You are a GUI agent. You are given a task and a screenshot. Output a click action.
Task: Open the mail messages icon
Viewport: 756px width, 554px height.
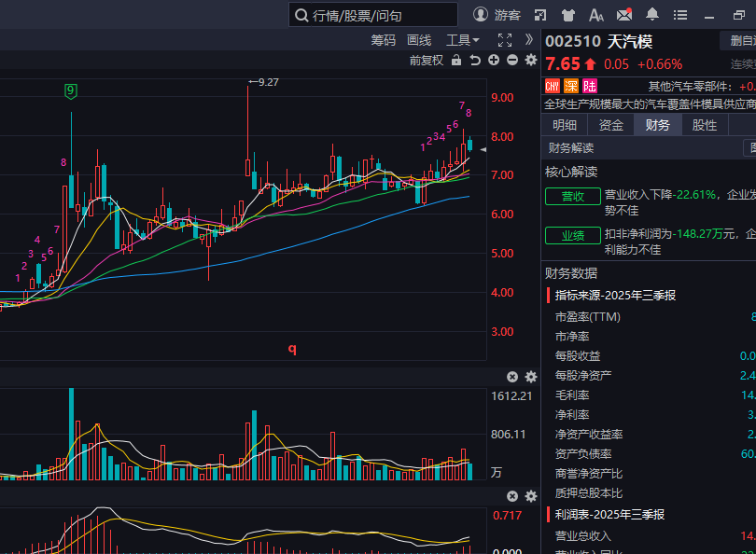(x=623, y=14)
